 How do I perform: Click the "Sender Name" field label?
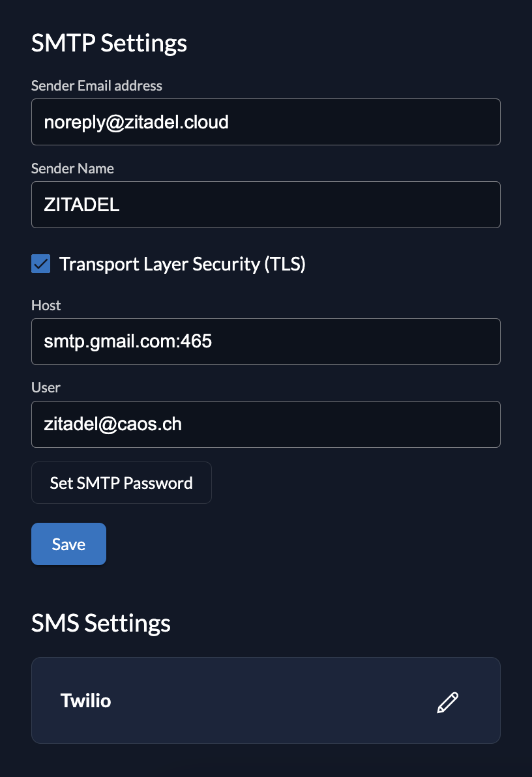(72, 168)
